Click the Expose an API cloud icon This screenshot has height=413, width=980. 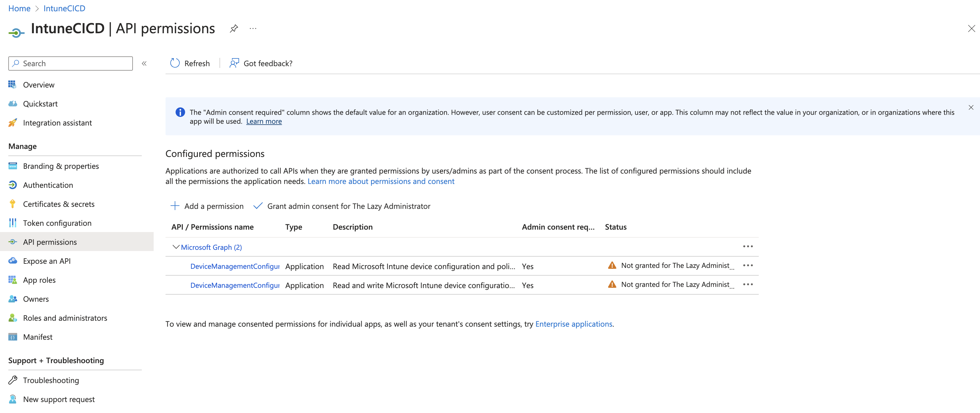point(12,261)
